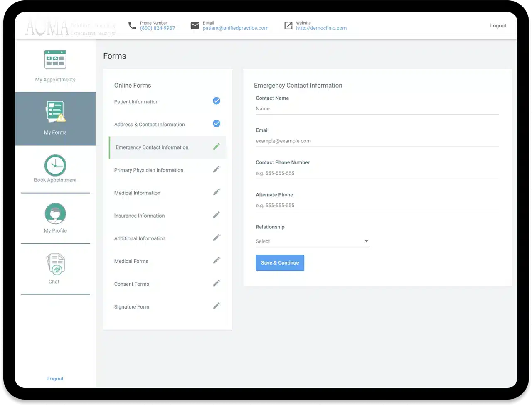Open the patient@unifiedpractice.com email link
This screenshot has height=407, width=532.
pos(235,28)
